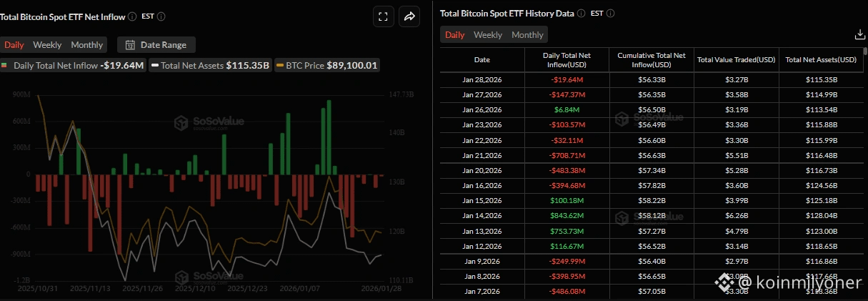The image size is (868, 301).
Task: Click the -$483.38M inflow cell
Action: click(567, 170)
